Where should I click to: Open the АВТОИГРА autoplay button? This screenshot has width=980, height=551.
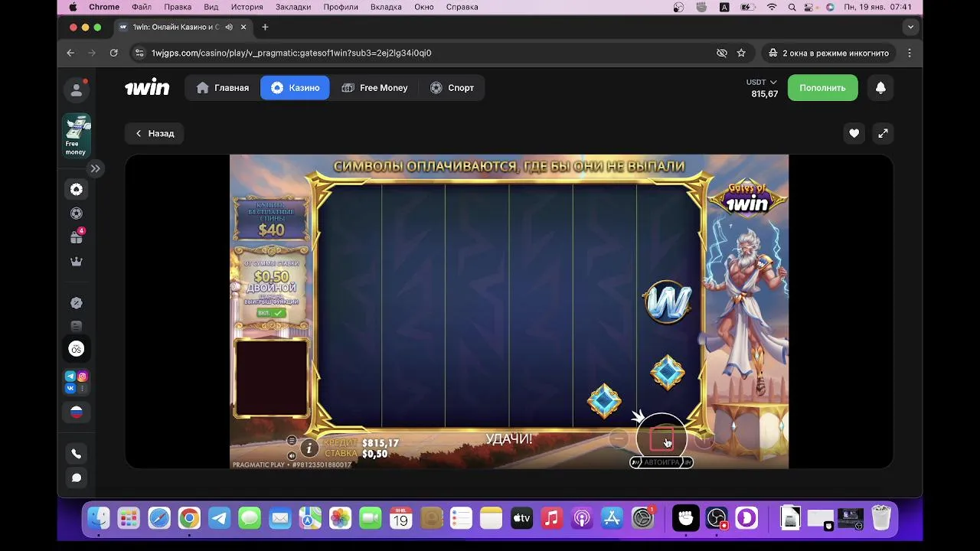click(x=661, y=462)
